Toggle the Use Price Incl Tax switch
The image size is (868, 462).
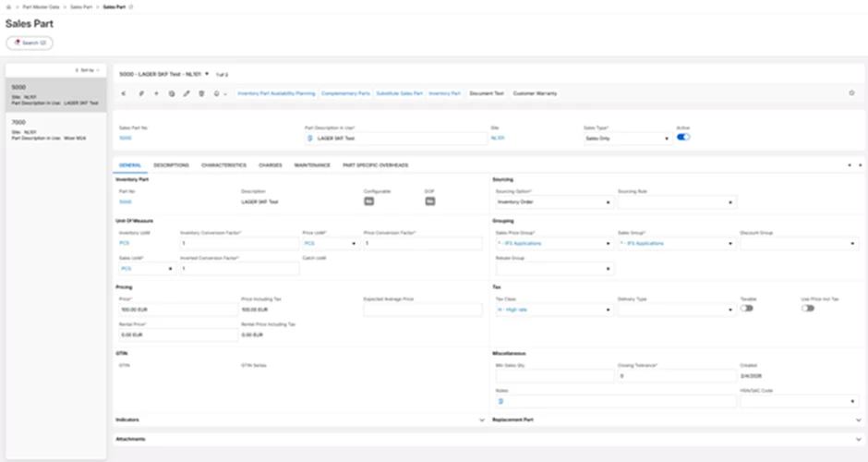click(x=808, y=308)
